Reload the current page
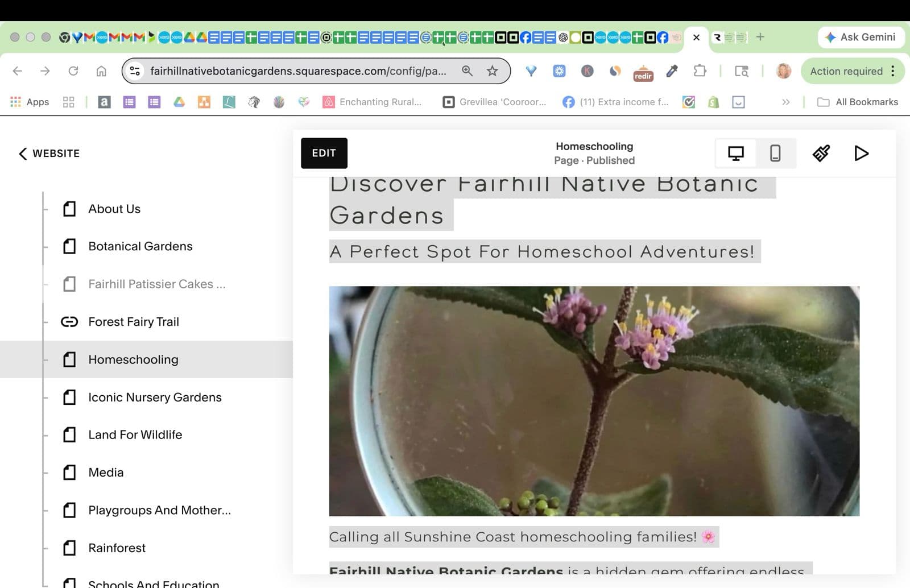The height and width of the screenshot is (588, 910). 73,71
